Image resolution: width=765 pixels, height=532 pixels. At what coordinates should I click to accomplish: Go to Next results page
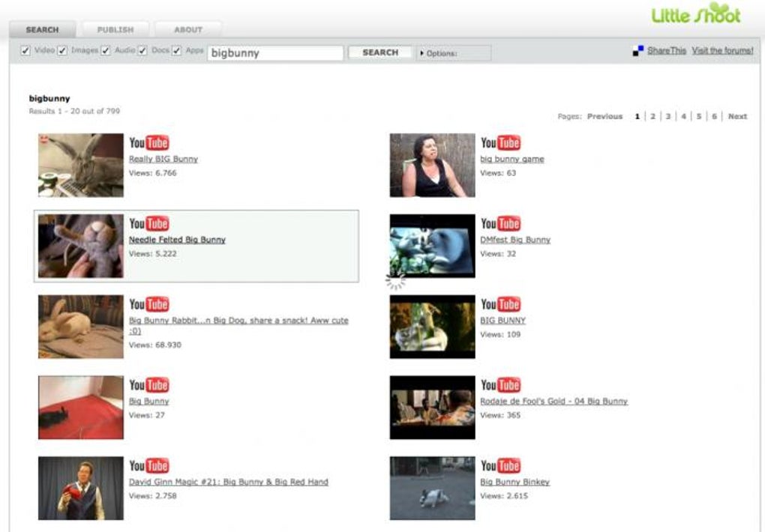[738, 116]
